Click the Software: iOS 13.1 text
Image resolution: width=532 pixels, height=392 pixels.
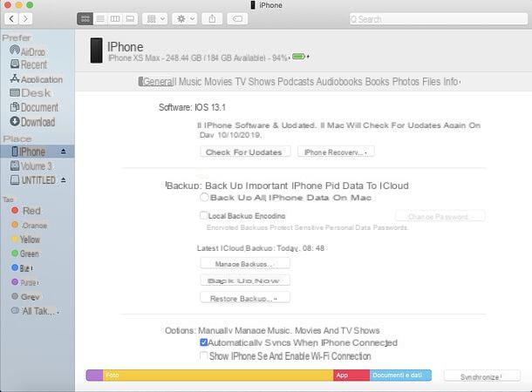pos(192,107)
